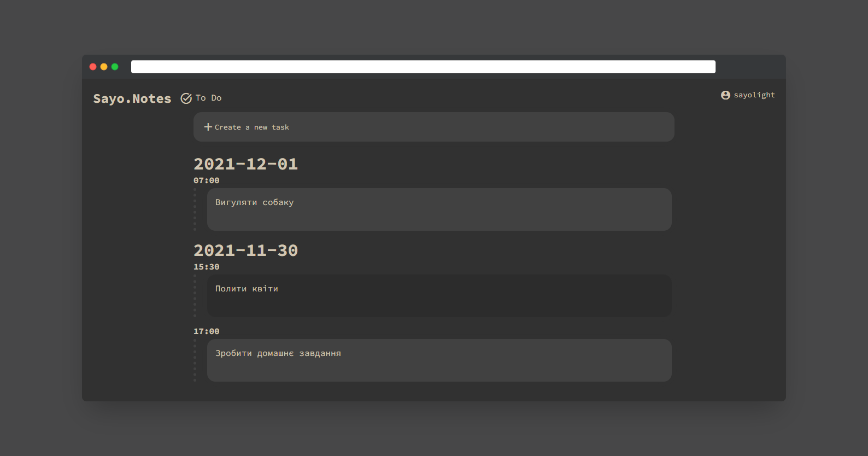Click the 'Create a new task' field
Image resolution: width=868 pixels, height=456 pixels.
(434, 127)
